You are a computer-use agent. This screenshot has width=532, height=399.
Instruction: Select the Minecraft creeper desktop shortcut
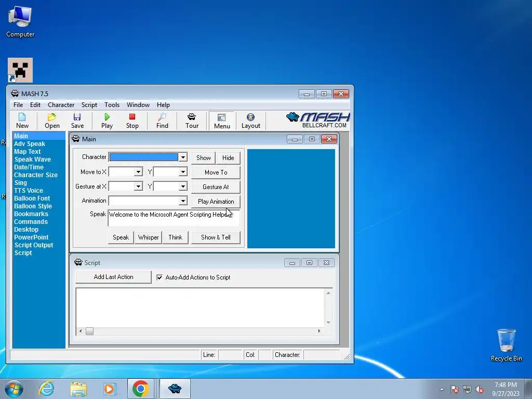(x=20, y=70)
